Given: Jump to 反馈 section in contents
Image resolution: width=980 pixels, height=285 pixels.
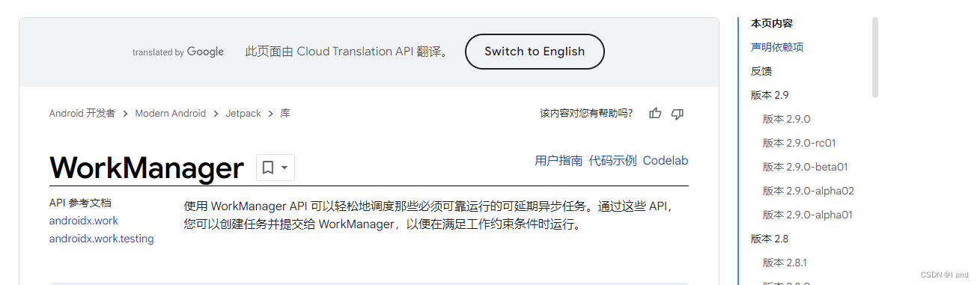Looking at the screenshot, I should pos(761,71).
